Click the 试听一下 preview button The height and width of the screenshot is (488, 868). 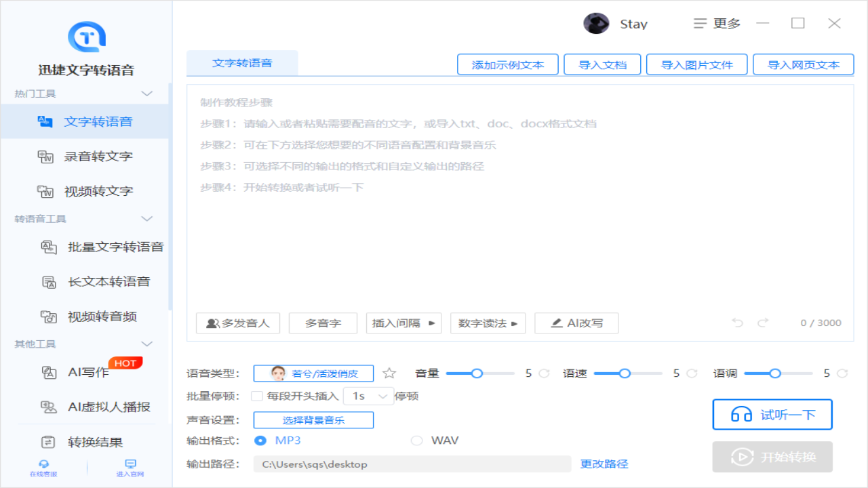[772, 415]
